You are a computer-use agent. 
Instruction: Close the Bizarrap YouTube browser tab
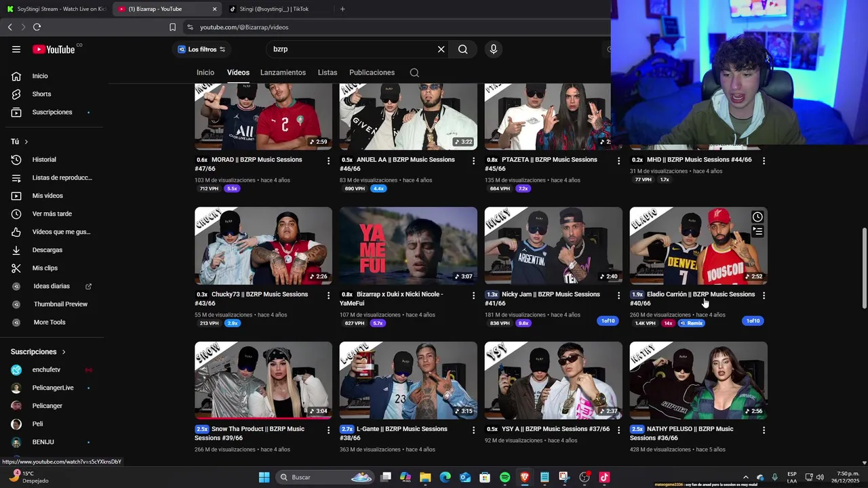(x=214, y=9)
